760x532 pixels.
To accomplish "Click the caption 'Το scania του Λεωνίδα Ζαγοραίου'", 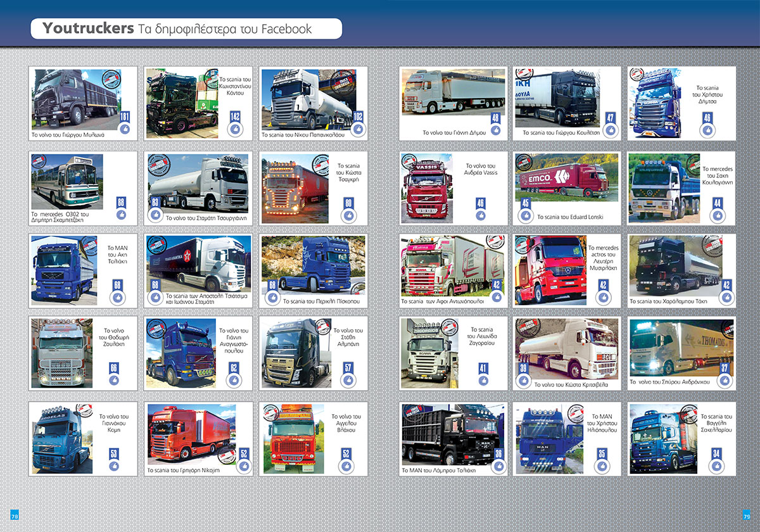I will coord(483,337).
